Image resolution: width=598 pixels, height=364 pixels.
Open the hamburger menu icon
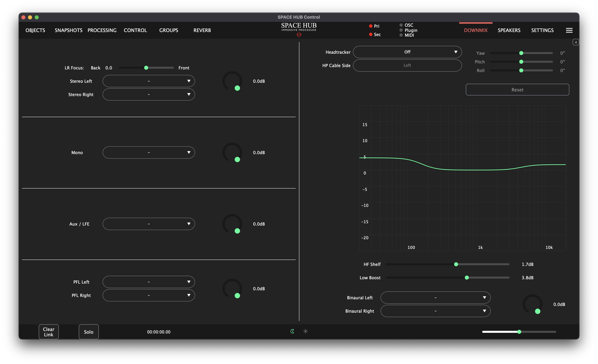pos(569,30)
